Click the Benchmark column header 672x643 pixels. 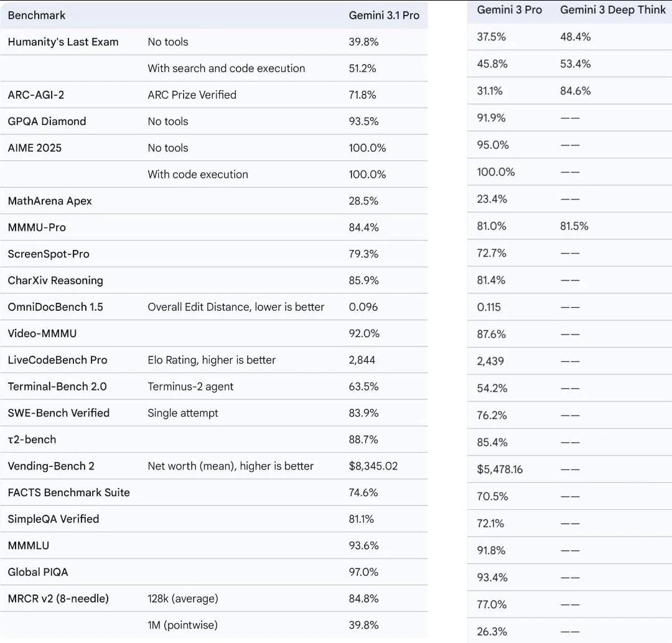(37, 15)
